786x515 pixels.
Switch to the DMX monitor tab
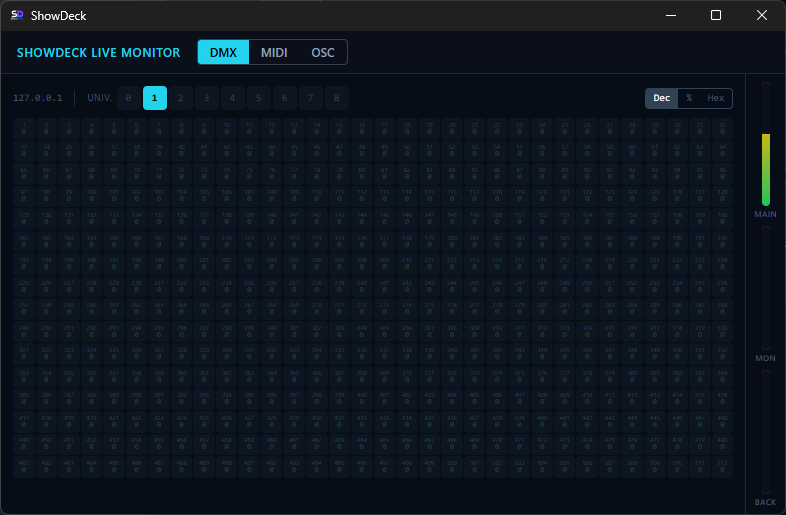tap(223, 52)
